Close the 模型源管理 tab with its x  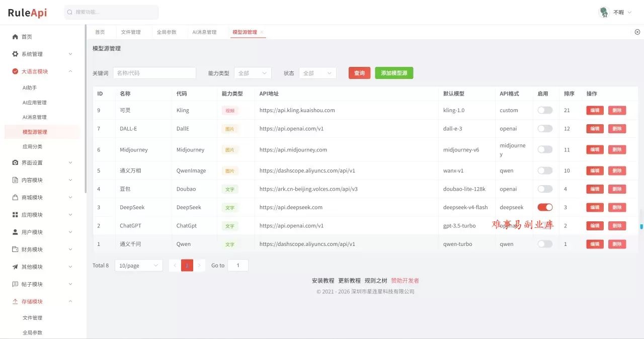click(262, 32)
